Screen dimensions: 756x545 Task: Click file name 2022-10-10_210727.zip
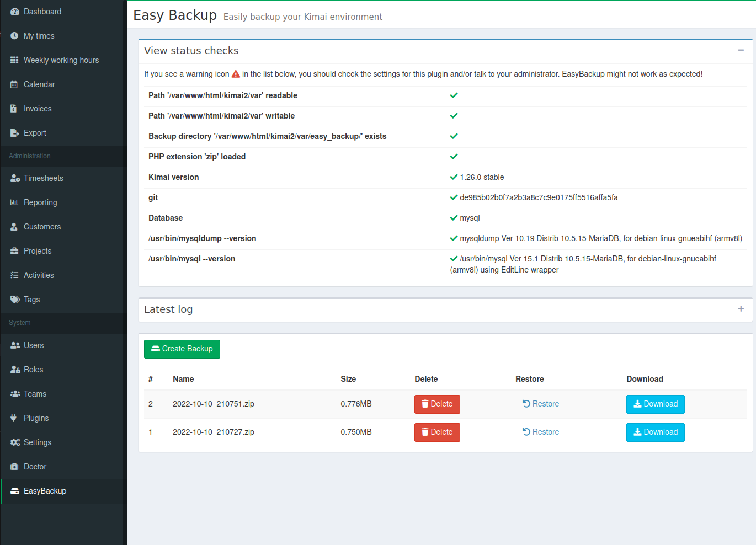[x=214, y=432]
